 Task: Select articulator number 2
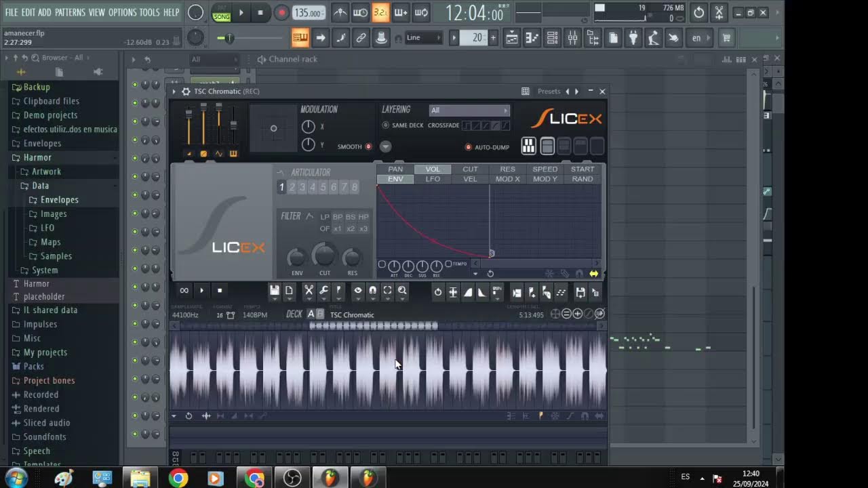click(292, 187)
